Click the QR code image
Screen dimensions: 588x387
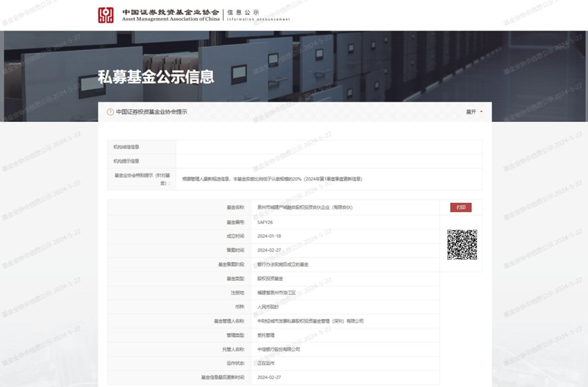(x=461, y=245)
